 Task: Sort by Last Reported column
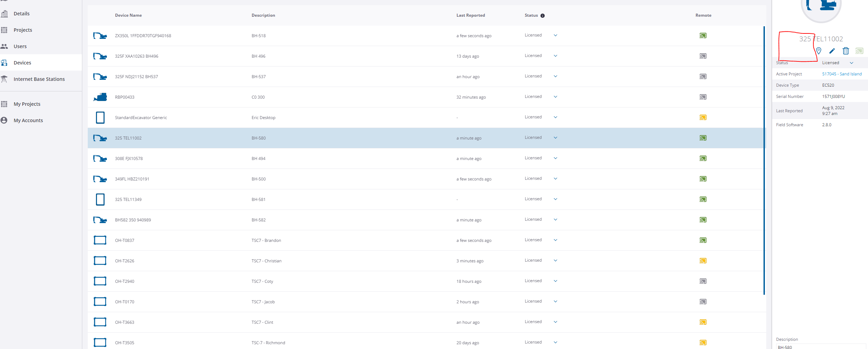coord(471,15)
